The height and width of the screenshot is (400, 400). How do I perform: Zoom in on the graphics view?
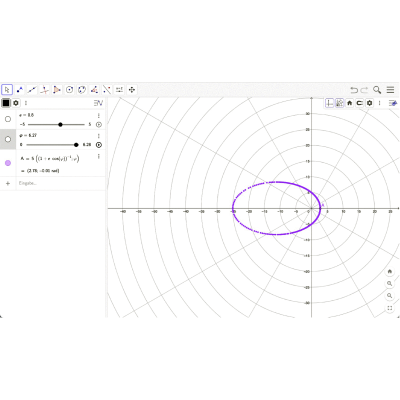click(390, 284)
